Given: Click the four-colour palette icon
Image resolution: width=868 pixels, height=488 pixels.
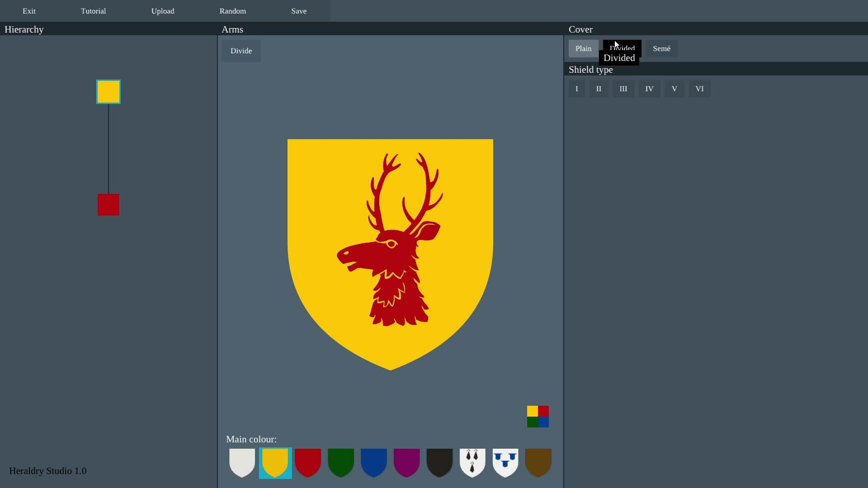Looking at the screenshot, I should 538,416.
